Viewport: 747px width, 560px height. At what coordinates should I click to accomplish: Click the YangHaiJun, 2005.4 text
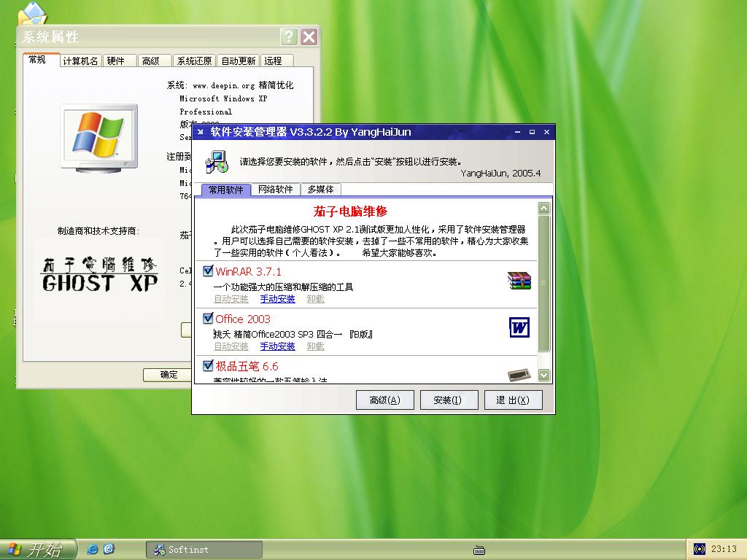click(x=500, y=174)
